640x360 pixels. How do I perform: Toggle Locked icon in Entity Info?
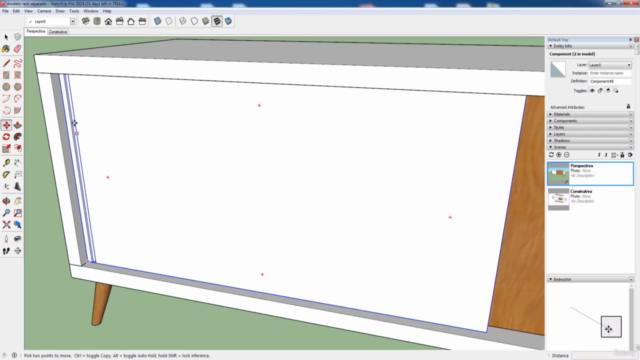pos(600,91)
